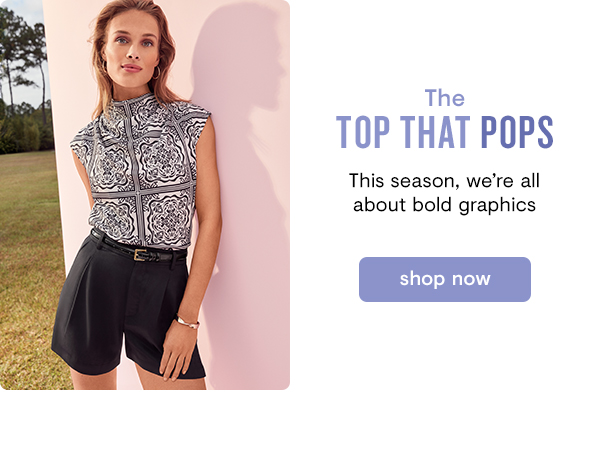Click the word 'The' above the headline
This screenshot has width=600, height=450.
445,98
